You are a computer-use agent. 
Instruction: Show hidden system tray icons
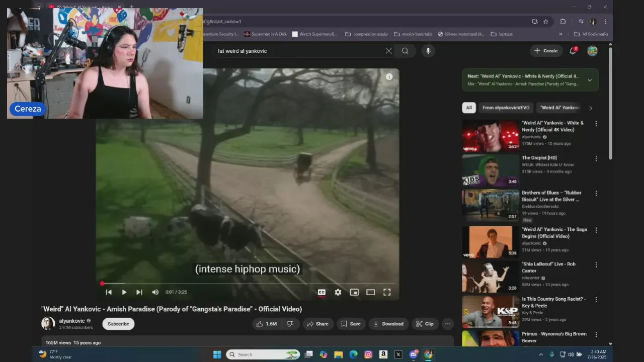tap(541, 354)
